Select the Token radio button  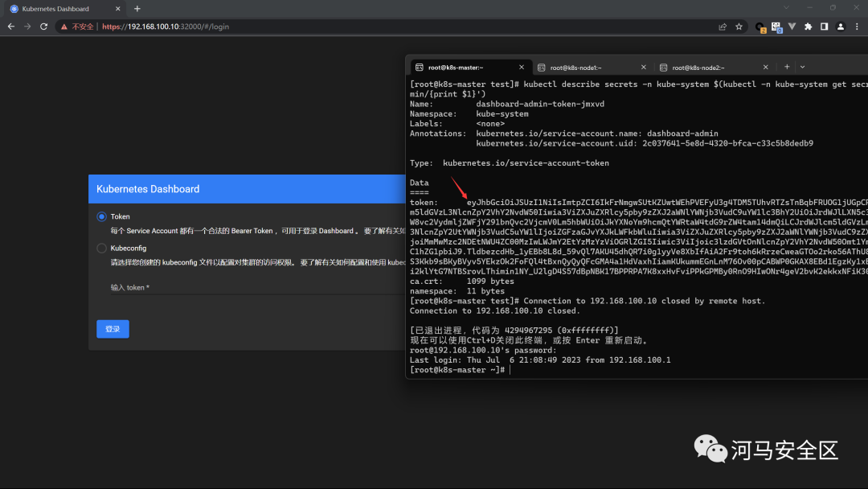click(x=101, y=216)
